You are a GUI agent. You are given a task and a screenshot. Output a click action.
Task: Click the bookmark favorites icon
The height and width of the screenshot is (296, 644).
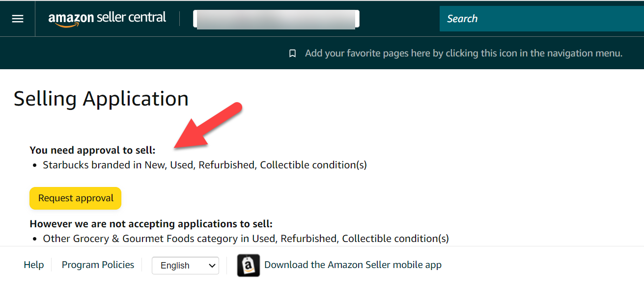coord(292,53)
